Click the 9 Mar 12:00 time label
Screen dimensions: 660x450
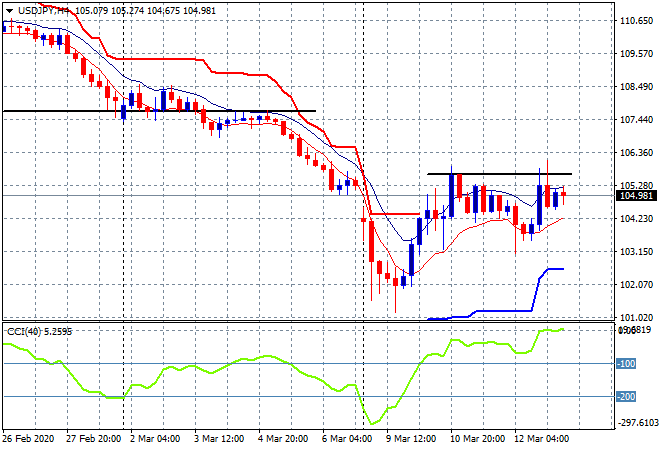coord(411,439)
